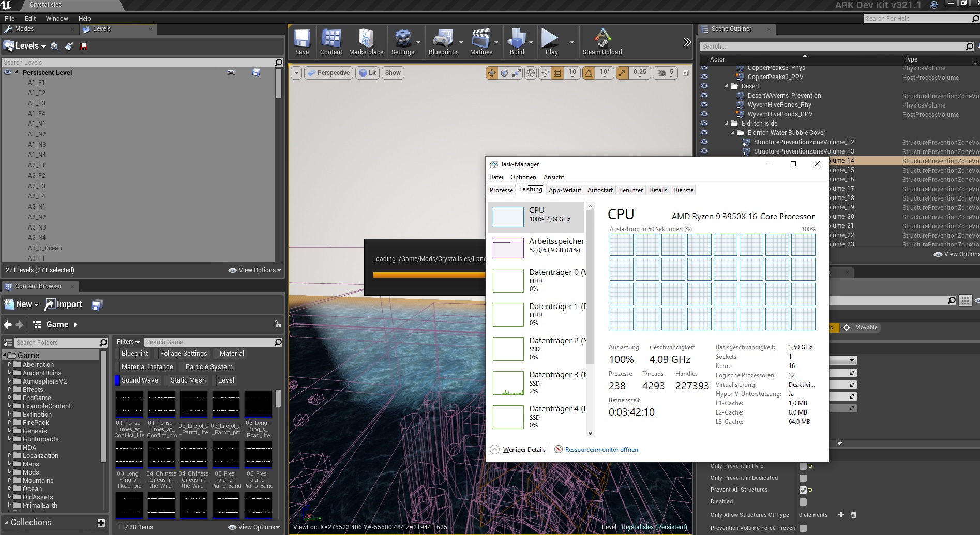The height and width of the screenshot is (535, 980).
Task: Uncheck the Prevent All Structures checkbox
Action: click(803, 490)
